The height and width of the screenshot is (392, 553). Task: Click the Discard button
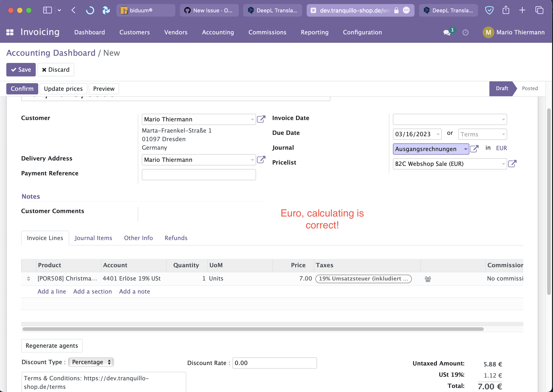click(56, 69)
